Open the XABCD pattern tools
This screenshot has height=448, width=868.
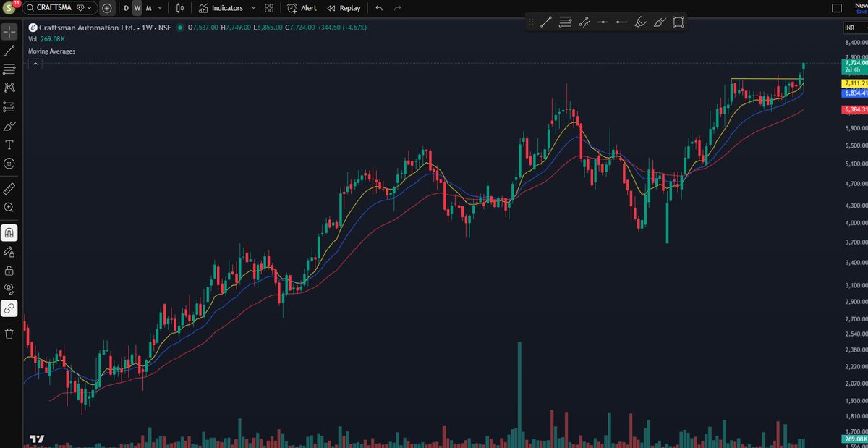9,88
